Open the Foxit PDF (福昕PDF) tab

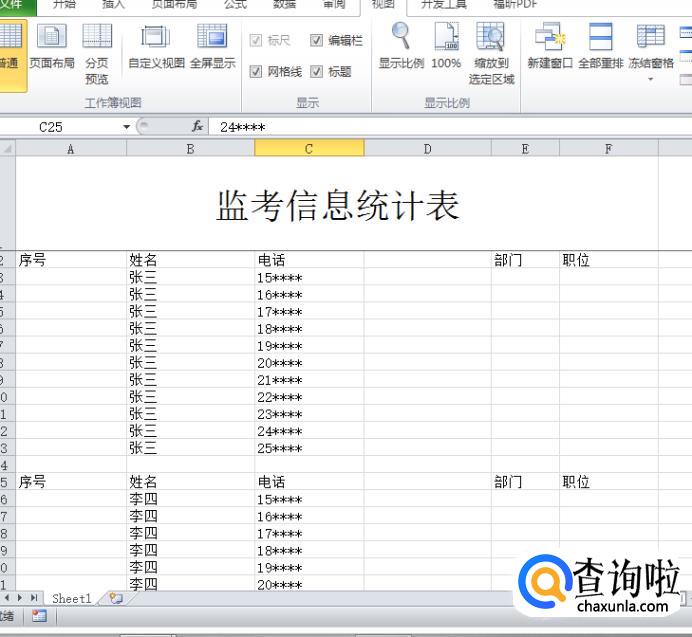(x=515, y=5)
